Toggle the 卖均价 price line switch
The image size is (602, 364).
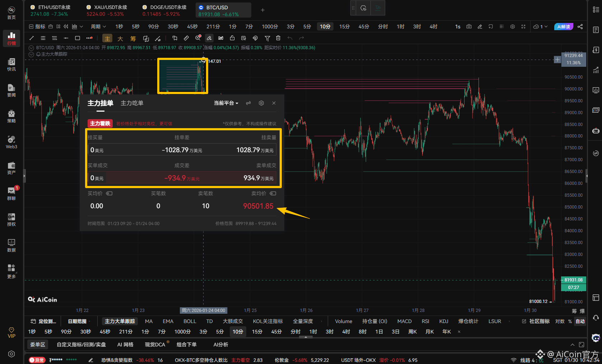coord(273,193)
